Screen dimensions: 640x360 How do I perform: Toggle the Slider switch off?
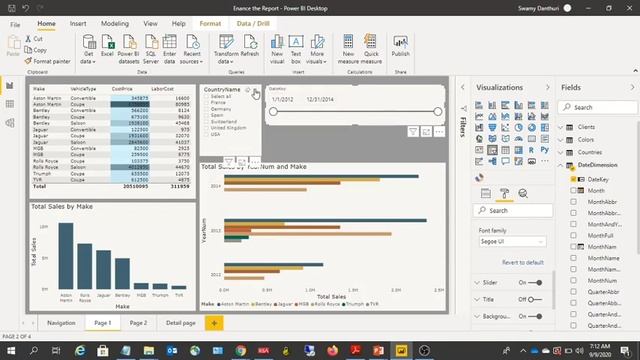point(535,282)
